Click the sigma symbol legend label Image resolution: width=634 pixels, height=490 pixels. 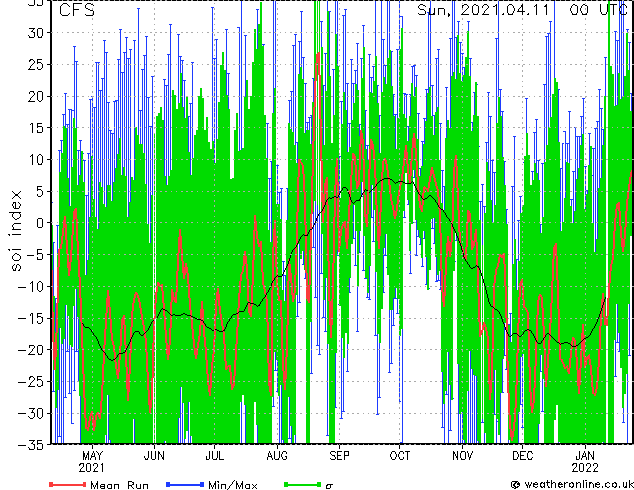[329, 486]
